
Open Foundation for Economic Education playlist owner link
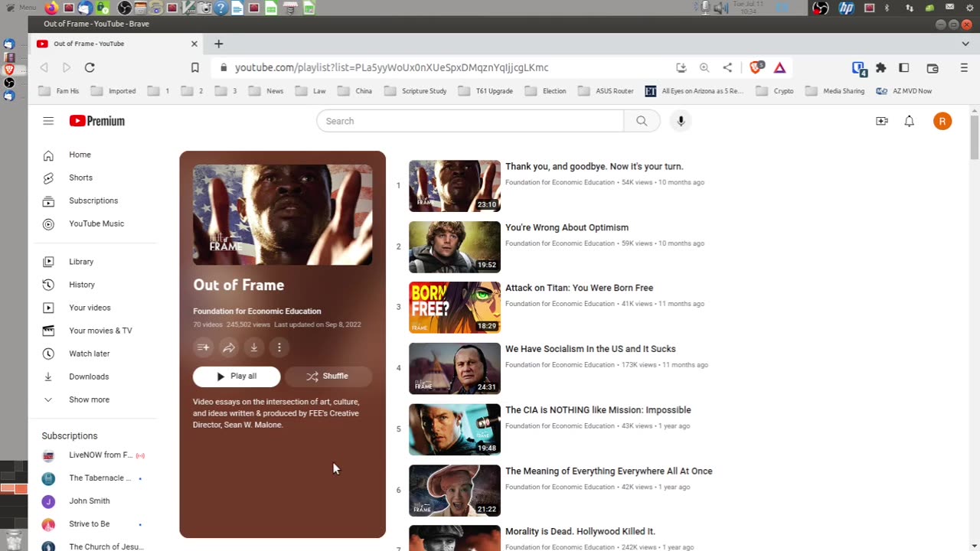tap(257, 311)
